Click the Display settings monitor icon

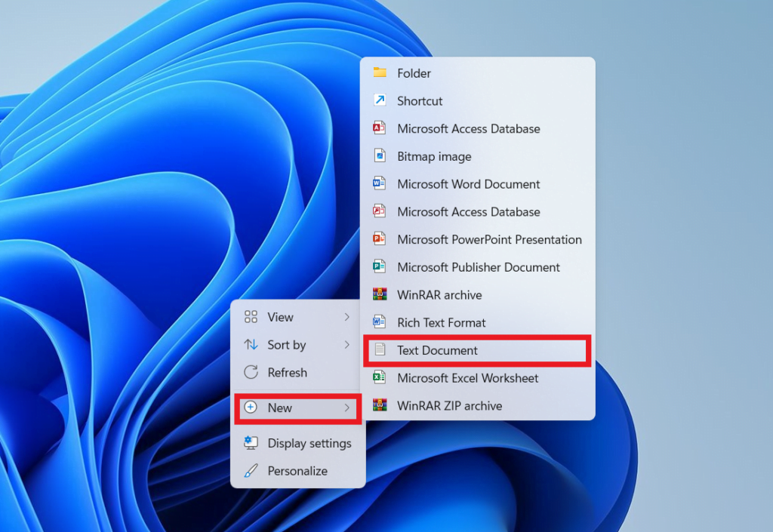click(x=251, y=443)
